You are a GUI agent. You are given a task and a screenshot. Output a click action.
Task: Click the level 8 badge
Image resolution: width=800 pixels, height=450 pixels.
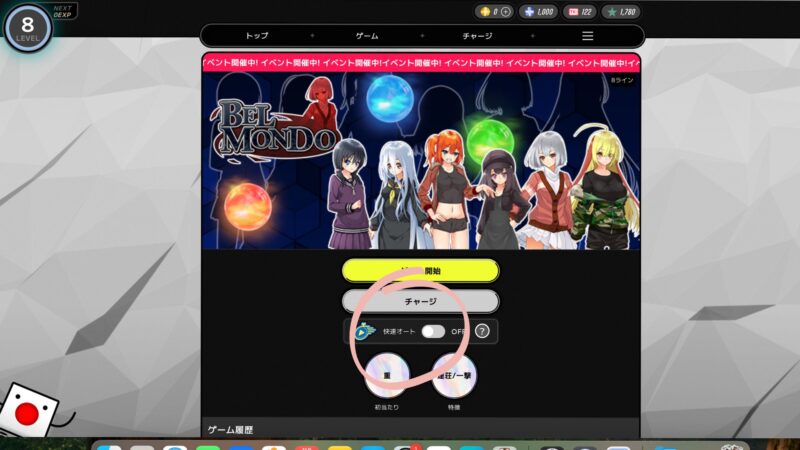coord(27,27)
